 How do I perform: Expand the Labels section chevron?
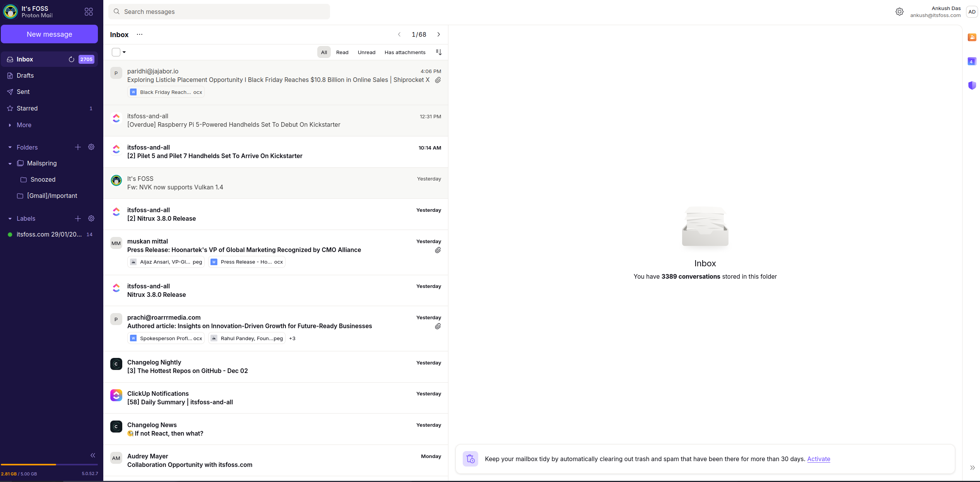(x=9, y=218)
